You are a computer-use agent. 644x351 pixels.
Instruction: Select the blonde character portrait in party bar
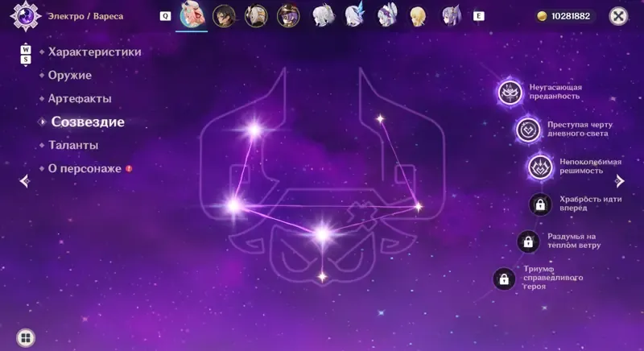pyautogui.click(x=418, y=16)
